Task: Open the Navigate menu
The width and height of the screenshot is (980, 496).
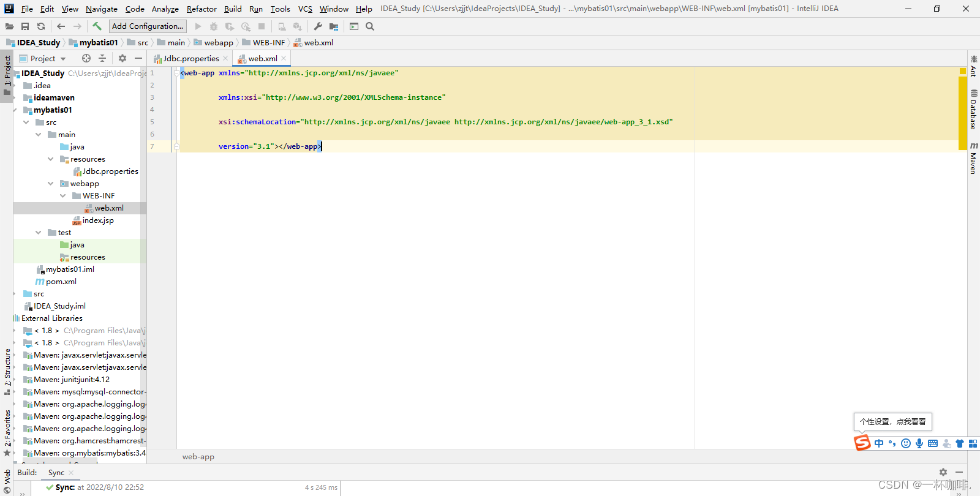Action: (x=101, y=9)
